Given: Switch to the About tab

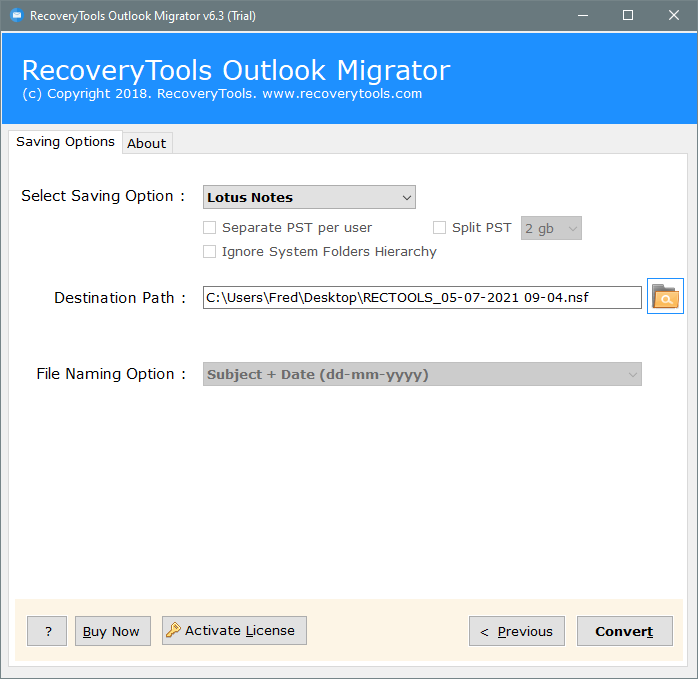Looking at the screenshot, I should click(147, 143).
